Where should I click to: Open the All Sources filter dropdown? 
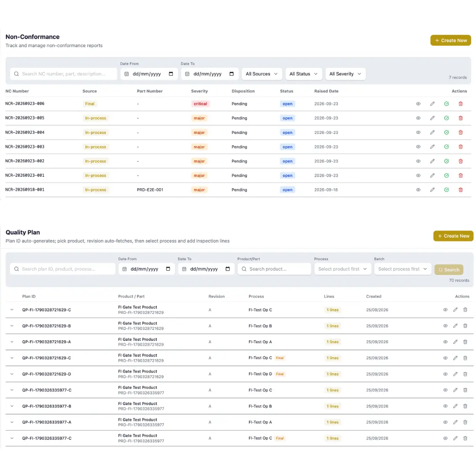262,74
